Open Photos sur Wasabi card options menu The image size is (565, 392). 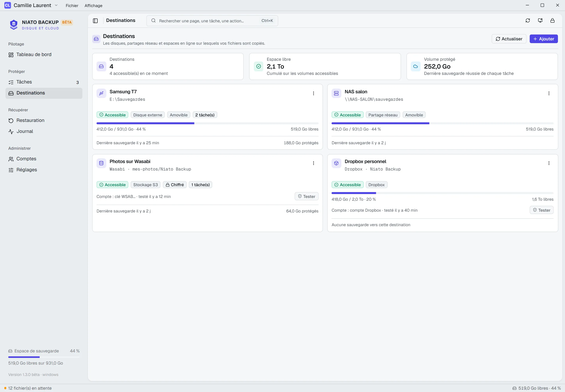tap(313, 163)
